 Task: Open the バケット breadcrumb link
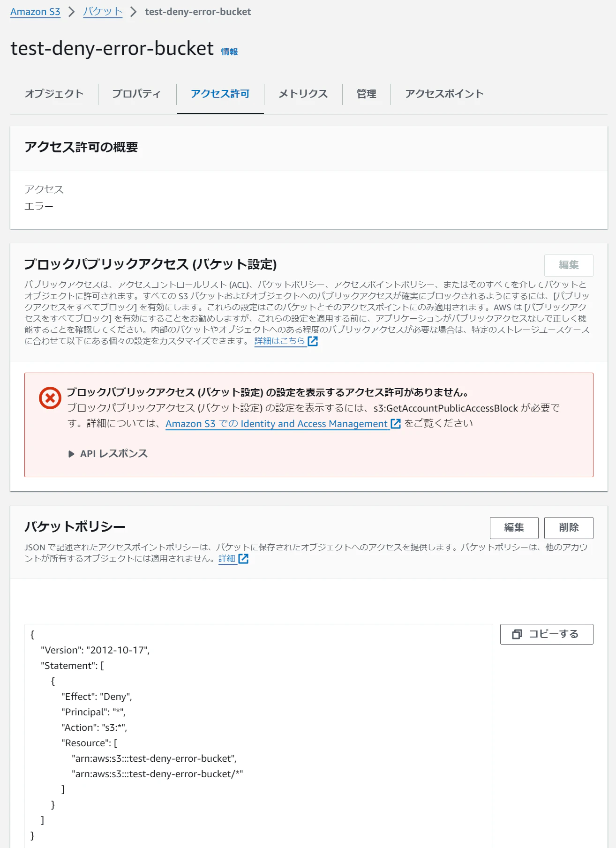coord(103,12)
